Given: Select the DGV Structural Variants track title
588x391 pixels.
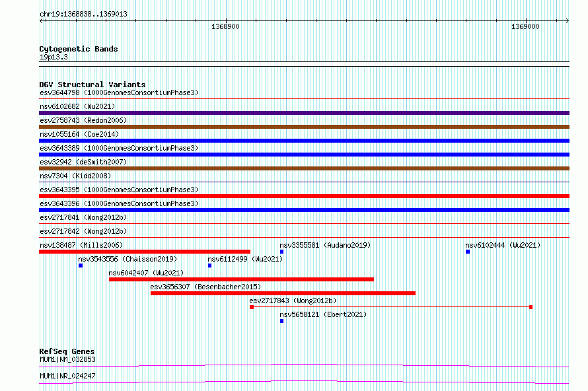Looking at the screenshot, I should pyautogui.click(x=92, y=85).
